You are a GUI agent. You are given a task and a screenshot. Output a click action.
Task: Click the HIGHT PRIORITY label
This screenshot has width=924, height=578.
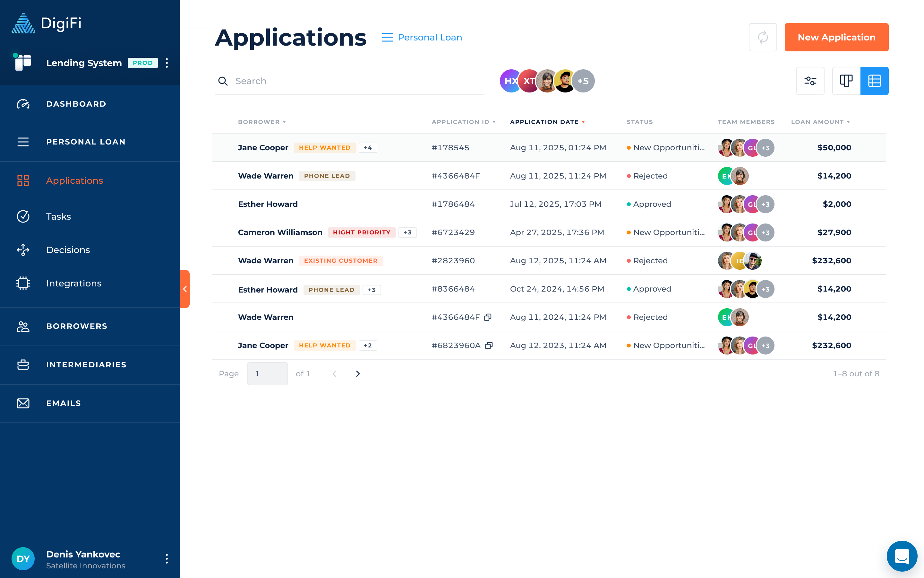click(x=362, y=232)
